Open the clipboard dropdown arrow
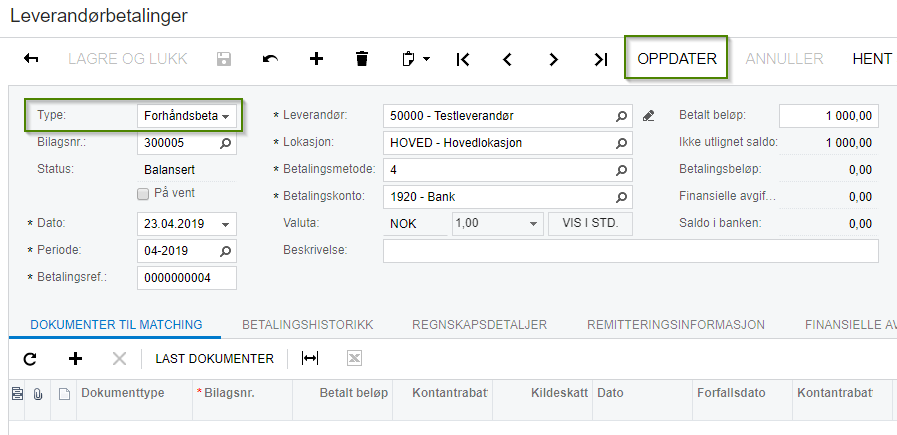Image resolution: width=897 pixels, height=435 pixels. [426, 59]
